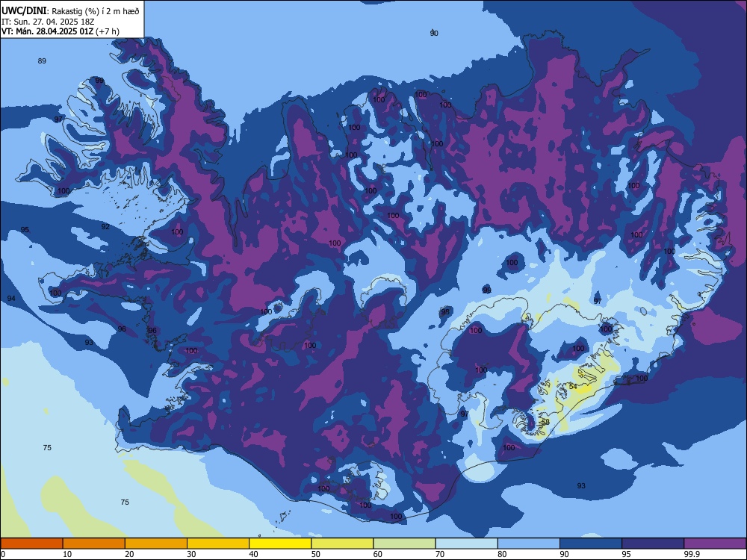Select the '54' value in the yellow area
Screen dimensions: 747x560
[573, 386]
